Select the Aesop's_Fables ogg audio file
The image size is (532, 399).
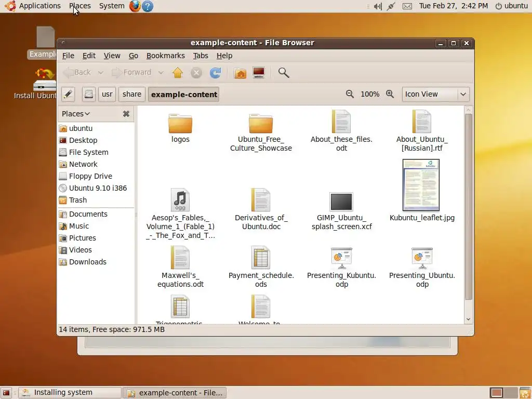pos(180,200)
